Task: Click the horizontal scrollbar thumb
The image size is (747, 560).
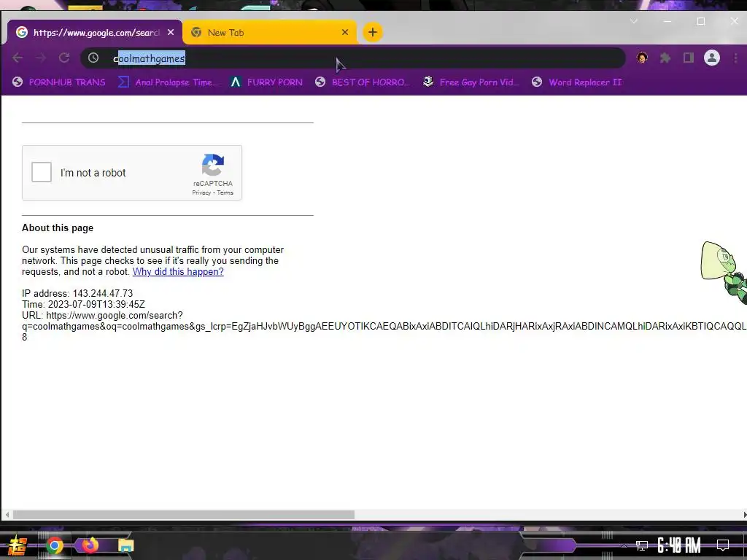Action: (183, 515)
